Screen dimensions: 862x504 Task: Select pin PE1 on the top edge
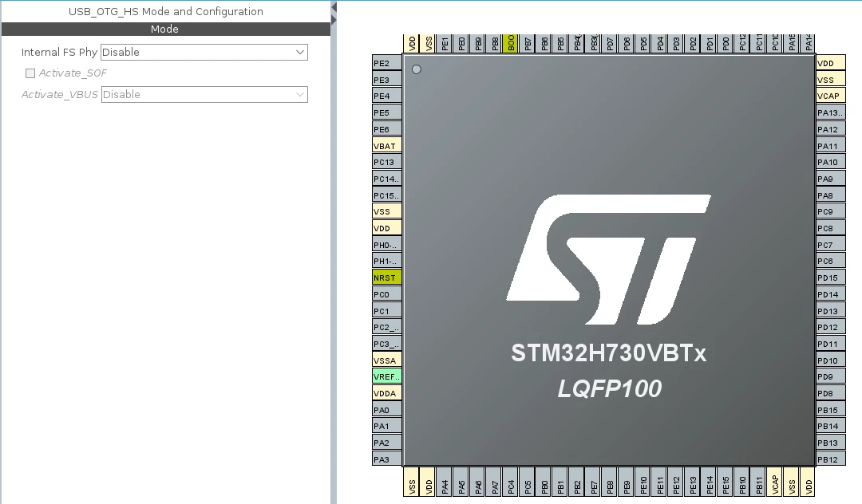point(445,43)
